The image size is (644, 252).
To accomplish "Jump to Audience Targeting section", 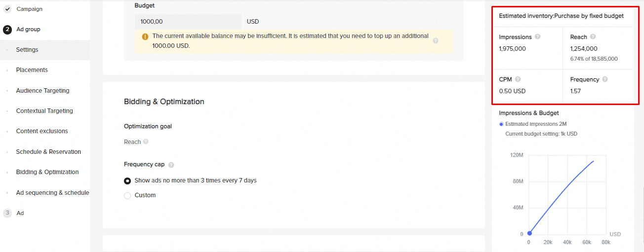I will (42, 91).
